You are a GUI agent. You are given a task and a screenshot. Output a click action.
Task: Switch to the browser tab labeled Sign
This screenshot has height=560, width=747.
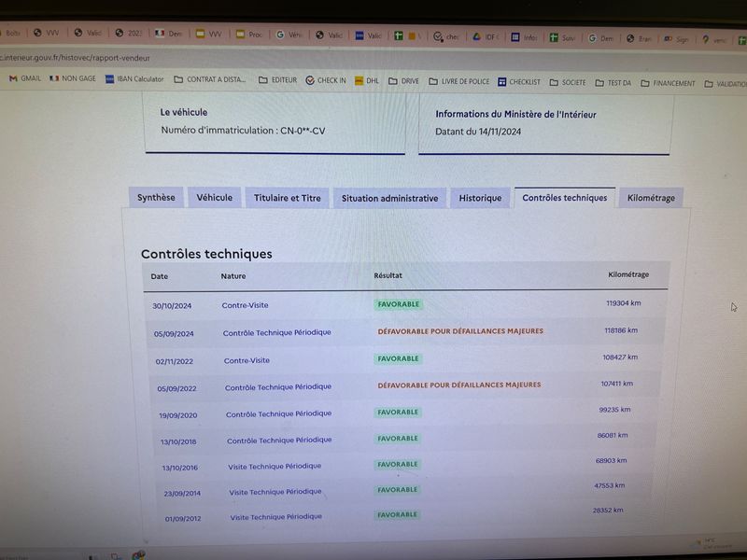click(x=677, y=39)
